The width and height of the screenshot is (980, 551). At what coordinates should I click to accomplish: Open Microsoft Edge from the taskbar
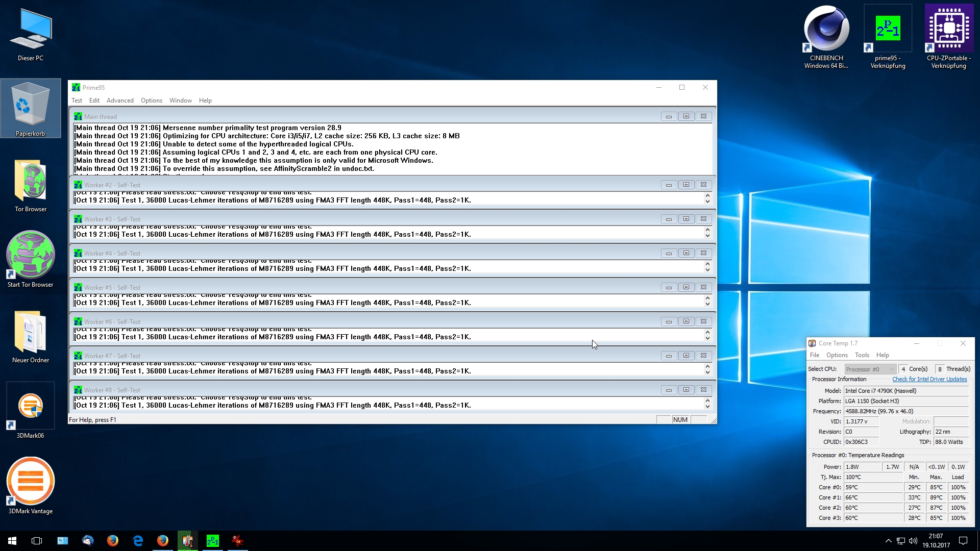click(138, 541)
